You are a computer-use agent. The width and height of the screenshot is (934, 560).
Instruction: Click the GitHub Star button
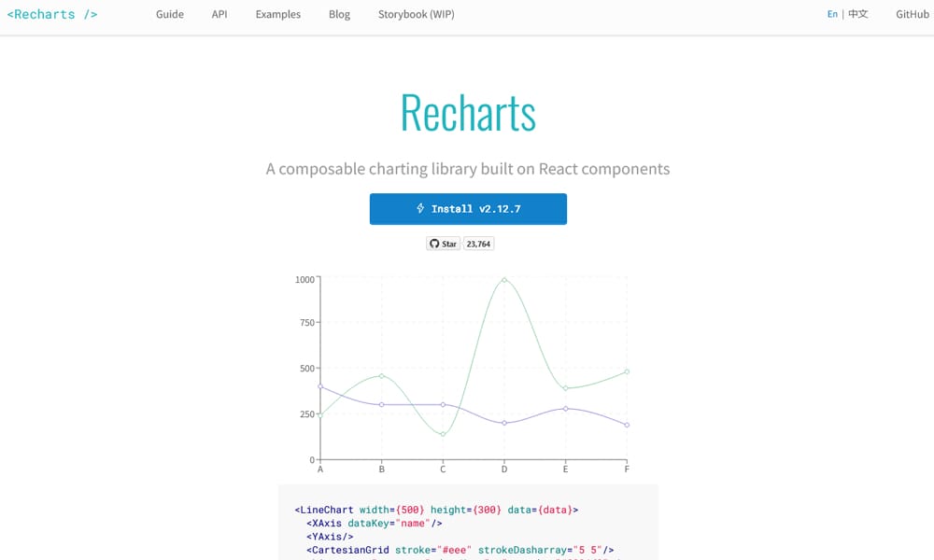coord(444,244)
